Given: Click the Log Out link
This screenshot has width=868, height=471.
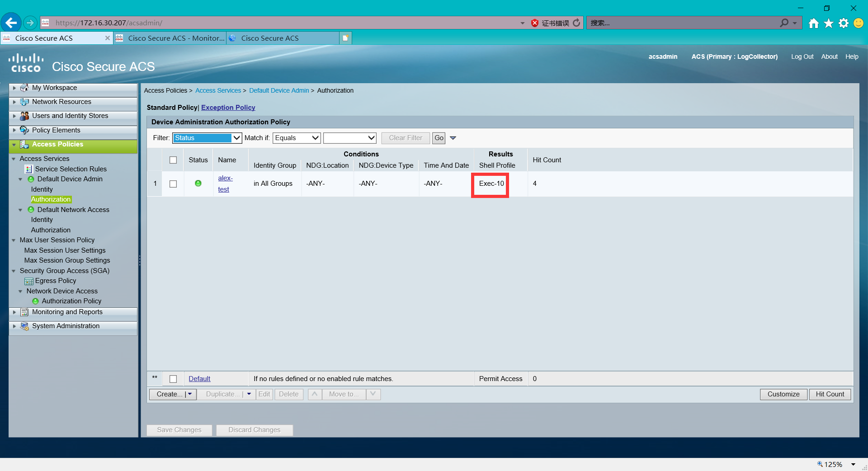Looking at the screenshot, I should click(802, 57).
